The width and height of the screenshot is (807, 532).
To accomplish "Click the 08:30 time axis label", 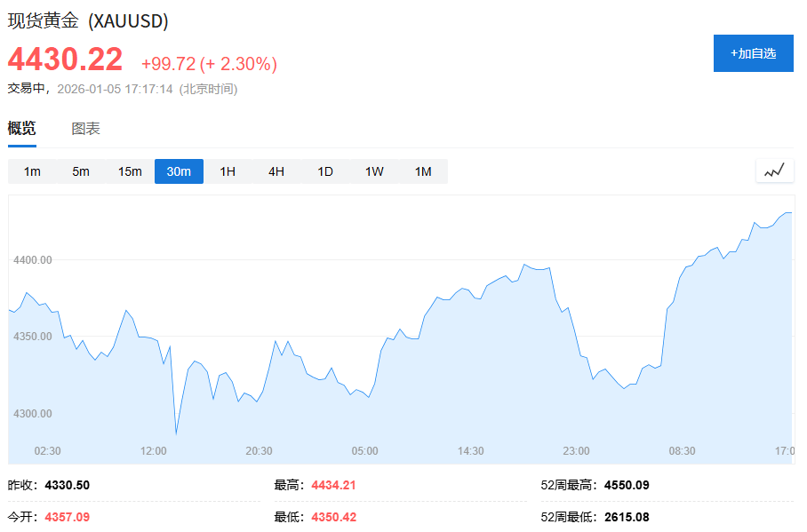I will pyautogui.click(x=682, y=451).
